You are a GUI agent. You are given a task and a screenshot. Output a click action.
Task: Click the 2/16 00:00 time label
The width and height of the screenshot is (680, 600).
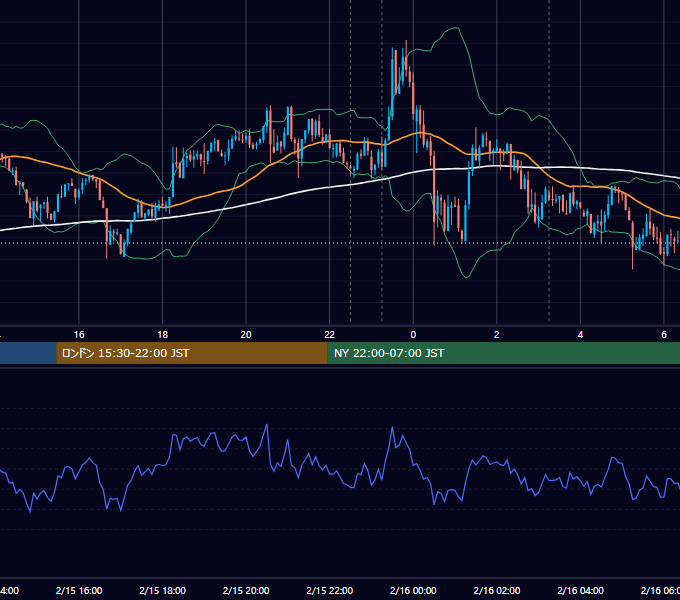pyautogui.click(x=413, y=590)
